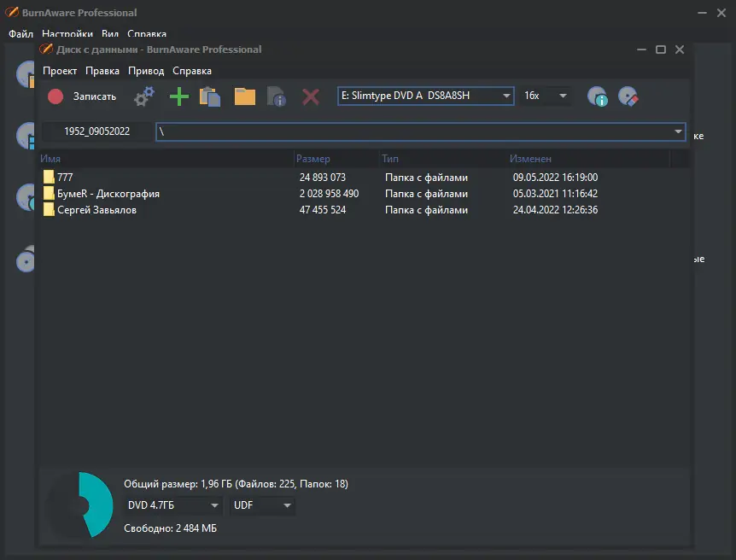The image size is (736, 560).
Task: Click the bottom disc icon in main window sidebar
Action: 26,259
